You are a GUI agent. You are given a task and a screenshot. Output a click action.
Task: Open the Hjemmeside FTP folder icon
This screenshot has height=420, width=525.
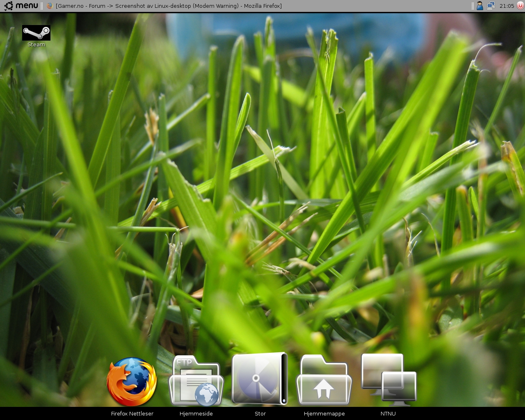click(196, 380)
